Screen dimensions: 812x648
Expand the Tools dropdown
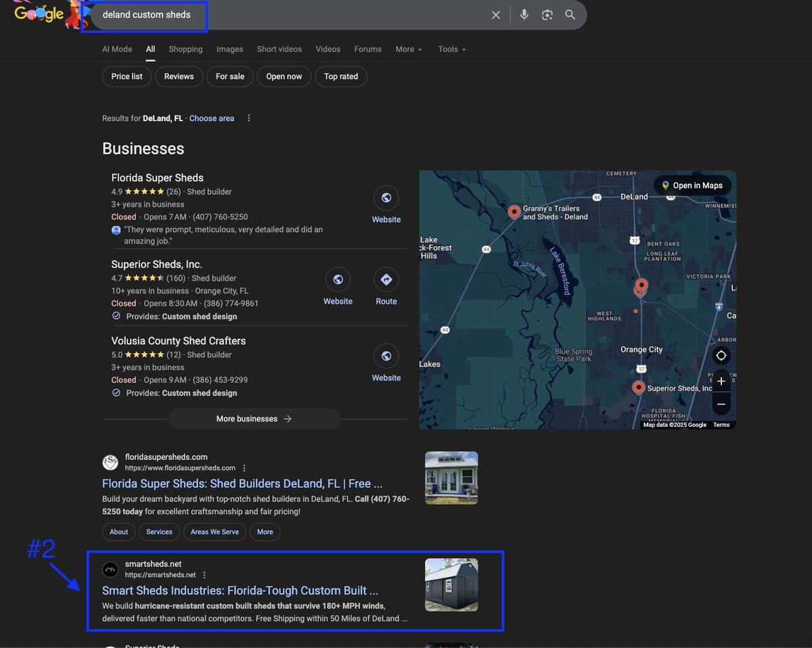(x=452, y=49)
